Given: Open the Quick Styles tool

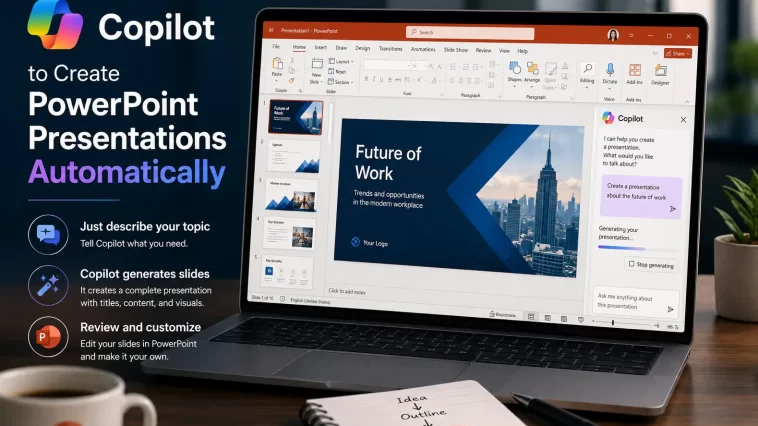Looking at the screenshot, I should coord(550,76).
